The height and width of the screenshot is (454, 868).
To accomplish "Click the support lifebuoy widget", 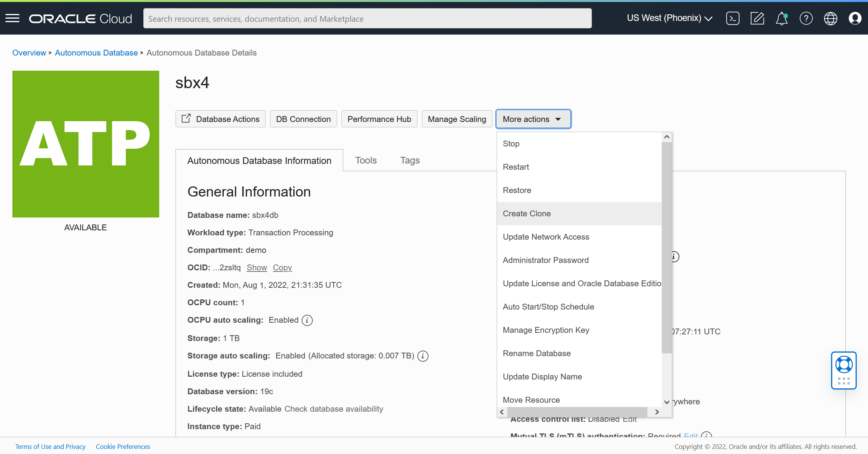I will [844, 365].
